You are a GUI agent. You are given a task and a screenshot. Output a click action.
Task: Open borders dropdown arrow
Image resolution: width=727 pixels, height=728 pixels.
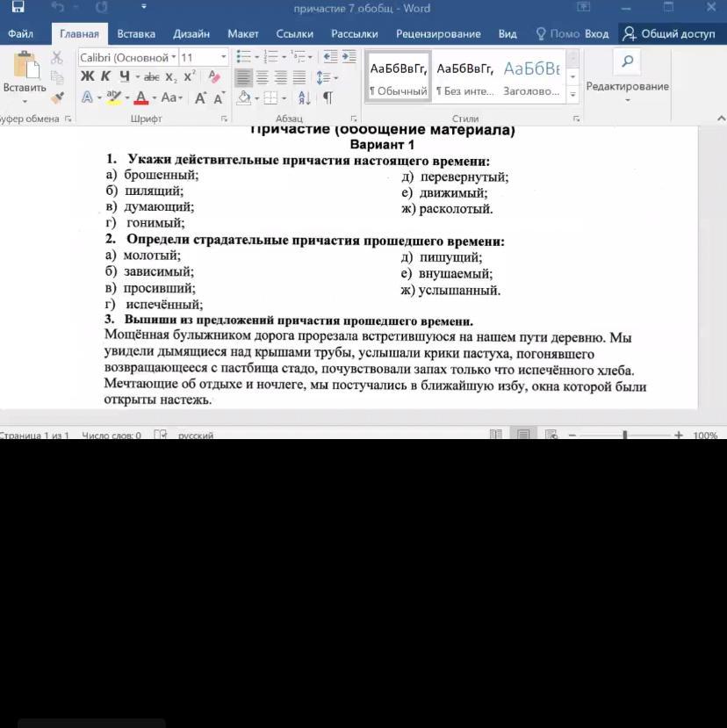pyautogui.click(x=284, y=98)
